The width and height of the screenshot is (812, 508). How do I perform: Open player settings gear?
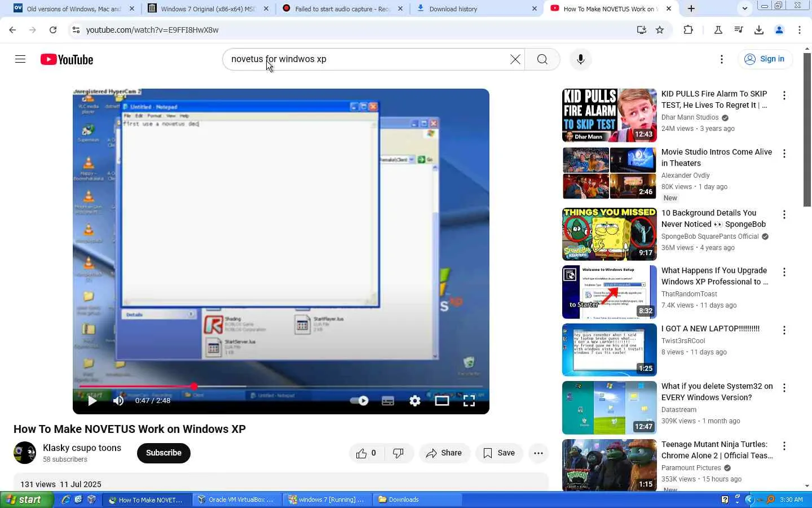[x=415, y=401]
